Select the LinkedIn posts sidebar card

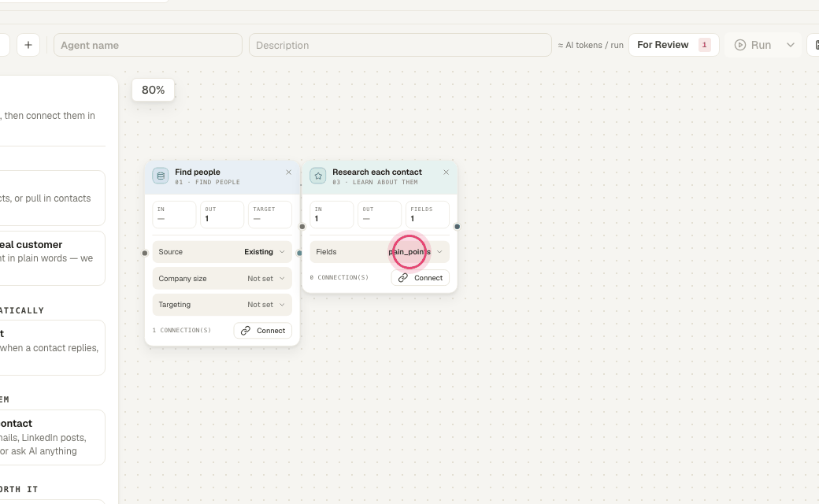click(52, 438)
